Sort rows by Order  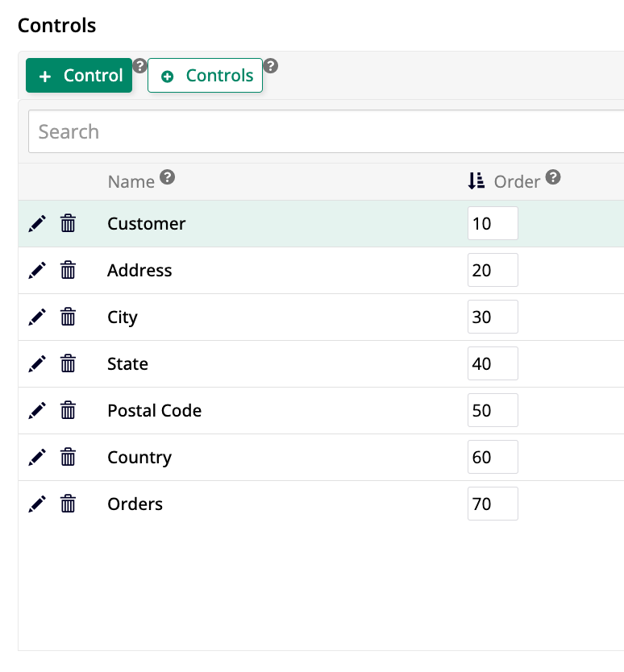coord(476,181)
